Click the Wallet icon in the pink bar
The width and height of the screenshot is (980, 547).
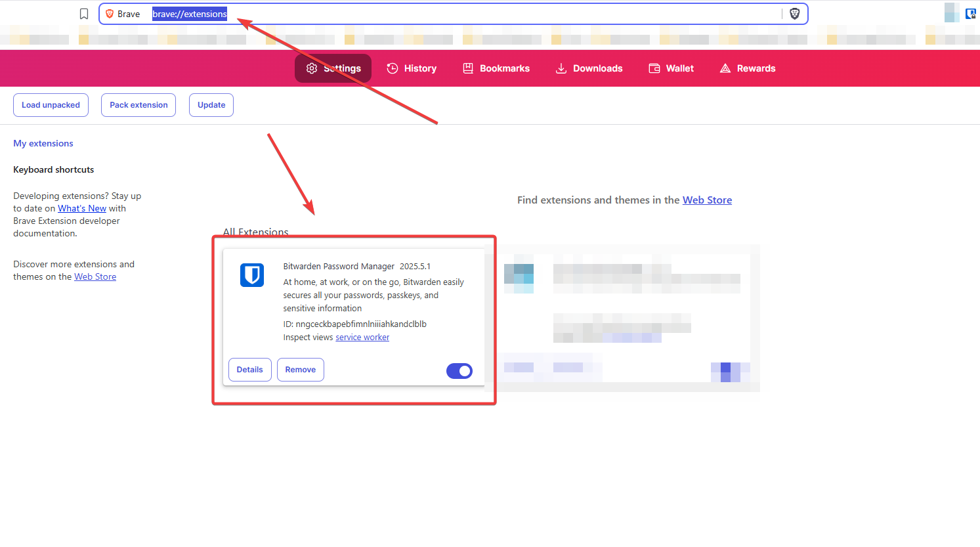[x=654, y=68]
